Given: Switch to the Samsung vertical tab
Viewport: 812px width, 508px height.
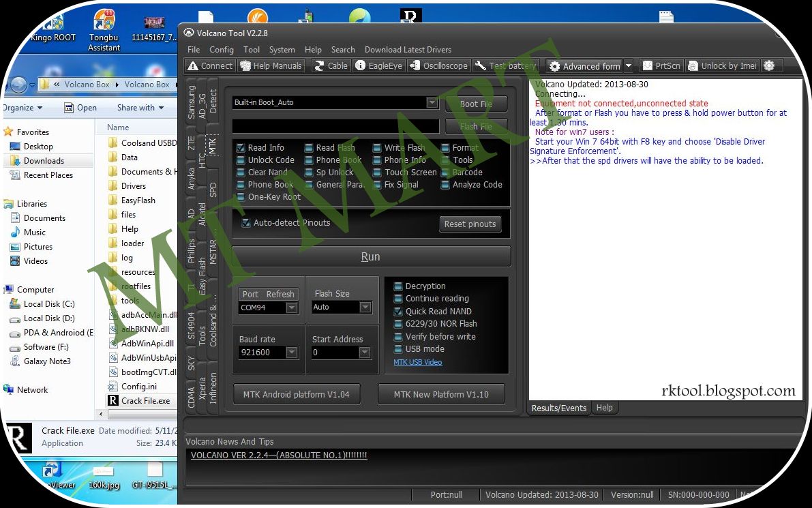Looking at the screenshot, I should (x=192, y=102).
